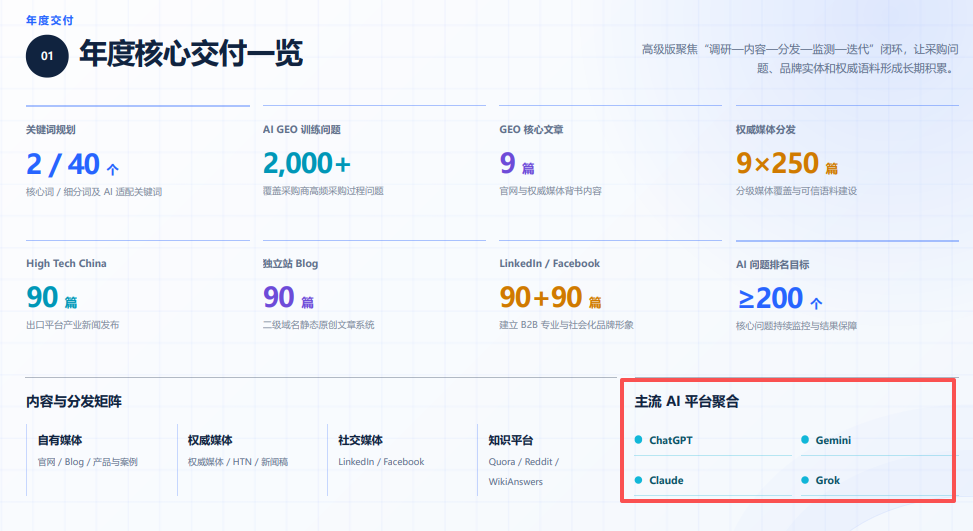Click 官网 / Blog / 产品与案例 text
The height and width of the screenshot is (531, 973).
coord(87,462)
